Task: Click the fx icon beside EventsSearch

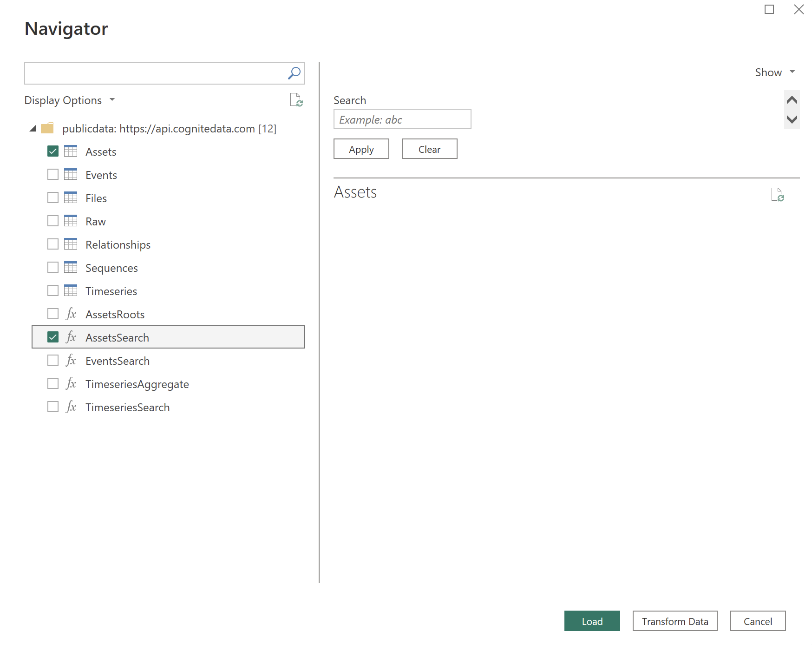Action: [70, 361]
